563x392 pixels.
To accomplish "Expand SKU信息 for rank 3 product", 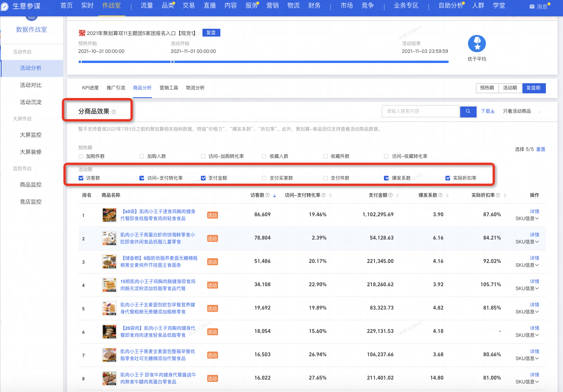I will (x=527, y=265).
